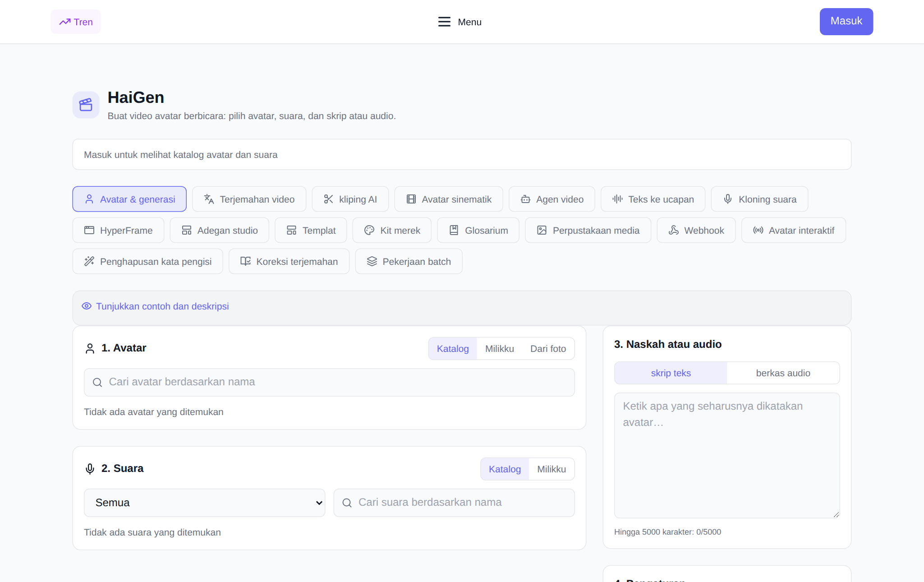Image resolution: width=924 pixels, height=582 pixels.
Task: Click the person icon beside 1. Avatar
Action: (90, 348)
